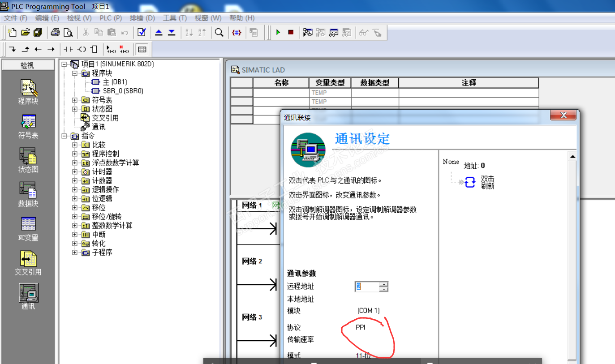Screen dimensions: 615x364
Task: Start PLC with the green Run icon
Action: pos(278,32)
